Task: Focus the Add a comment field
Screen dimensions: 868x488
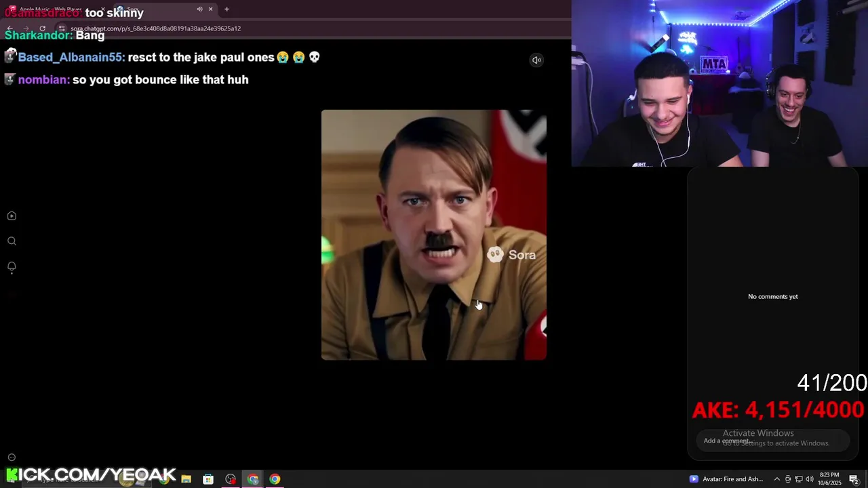Action: click(x=772, y=441)
